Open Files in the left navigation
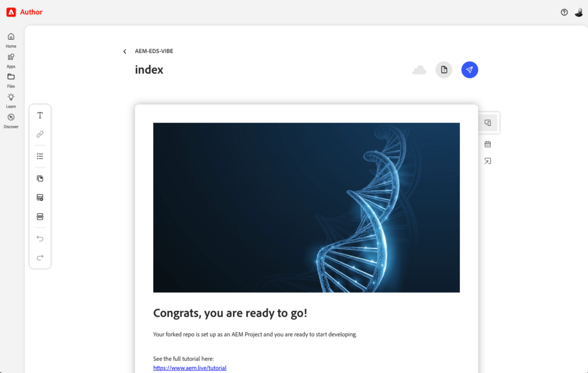The width and height of the screenshot is (588, 373). [x=11, y=80]
